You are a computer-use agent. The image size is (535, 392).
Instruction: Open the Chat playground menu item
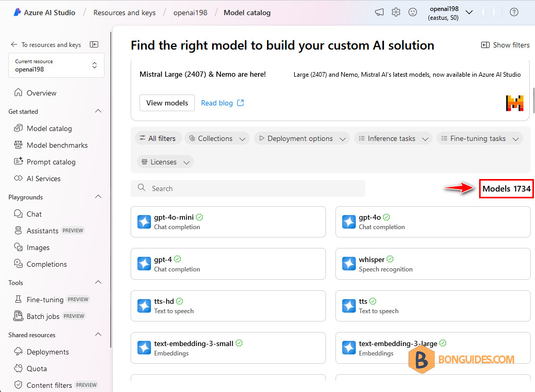[34, 214]
